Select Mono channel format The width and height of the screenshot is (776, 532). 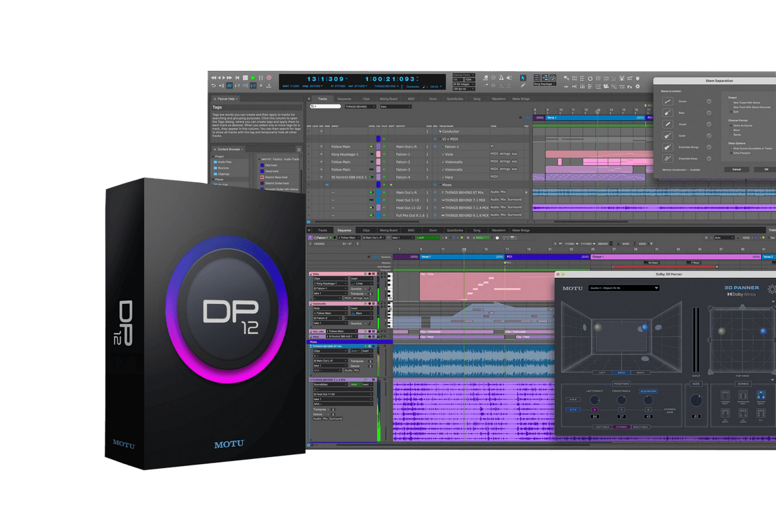tap(734, 130)
